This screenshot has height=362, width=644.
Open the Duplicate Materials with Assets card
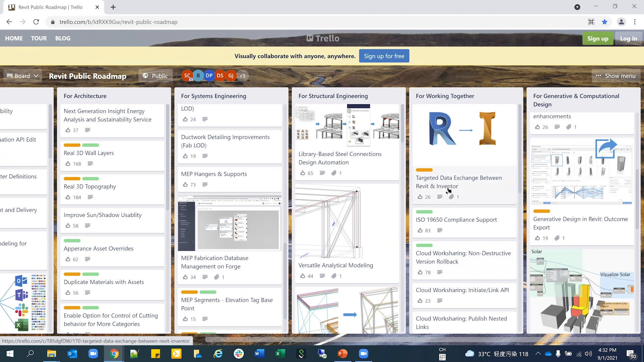pyautogui.click(x=112, y=285)
